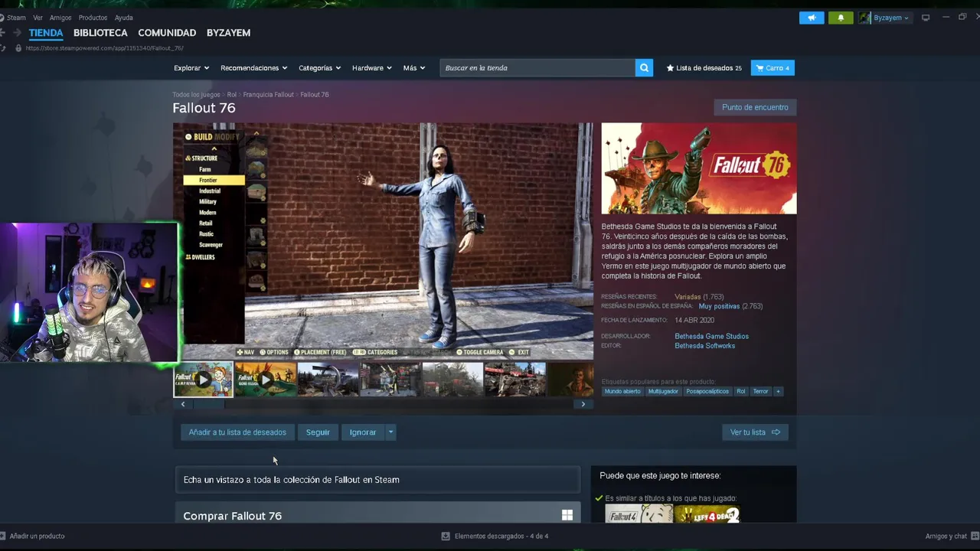Screen dimensions: 980x551
Task: Click Añadir a tu lista de deseados
Action: [x=237, y=432]
